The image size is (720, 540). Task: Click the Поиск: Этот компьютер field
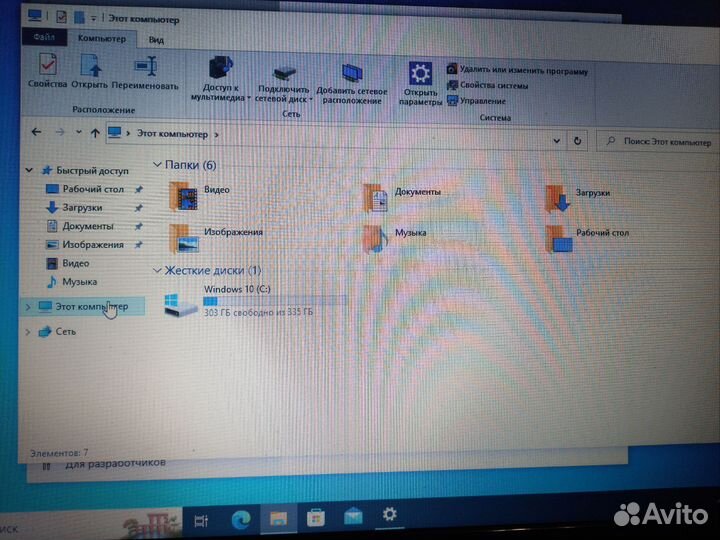pos(658,142)
